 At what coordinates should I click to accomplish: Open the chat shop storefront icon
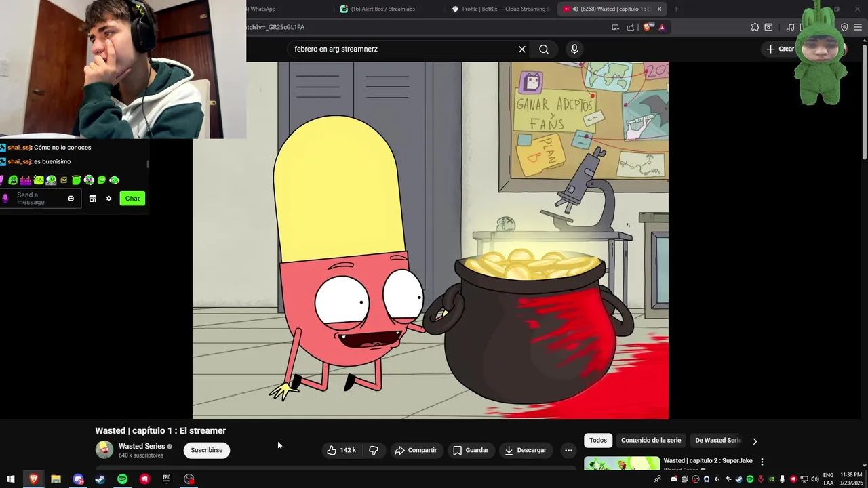93,199
